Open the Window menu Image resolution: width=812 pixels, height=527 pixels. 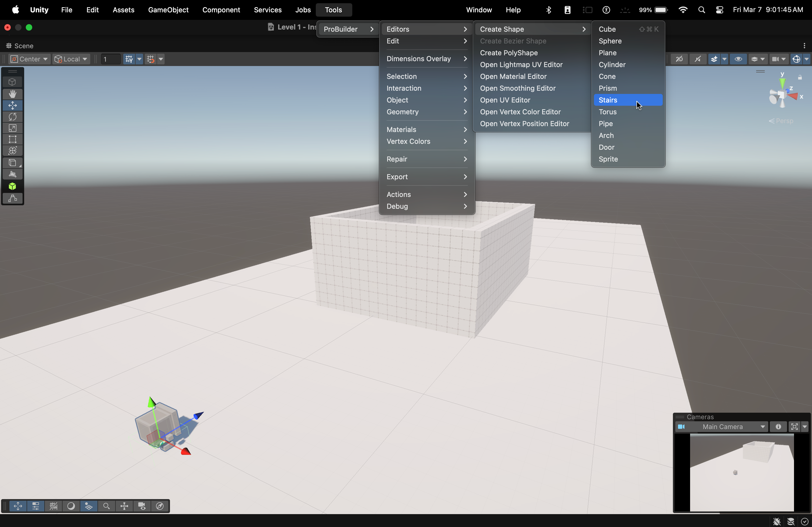pyautogui.click(x=479, y=10)
